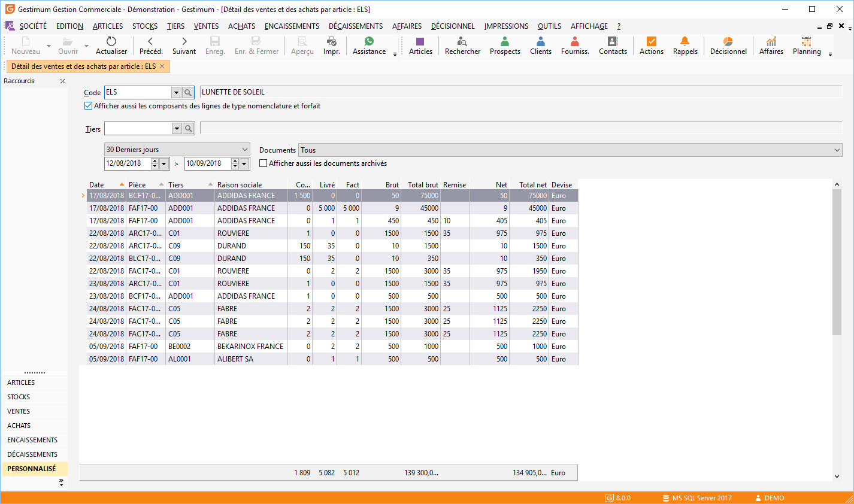This screenshot has width=854, height=504.
Task: Click the scroll down arrow of grid
Action: coord(837,476)
